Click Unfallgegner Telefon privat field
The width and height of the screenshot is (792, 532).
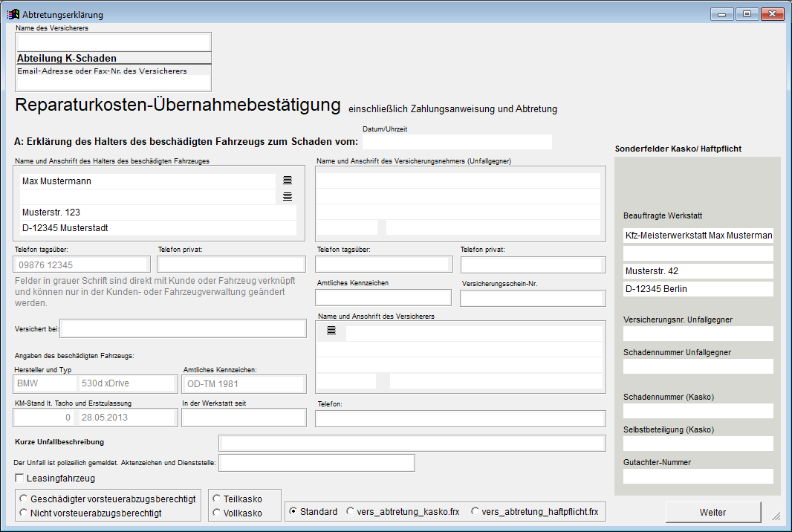(x=533, y=265)
